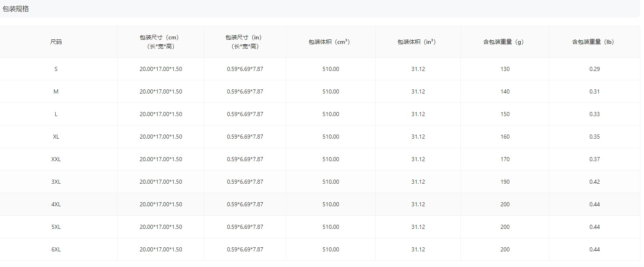Click the 190 gram weight cell
Viewport: 644px width, 267px height.
tap(505, 182)
